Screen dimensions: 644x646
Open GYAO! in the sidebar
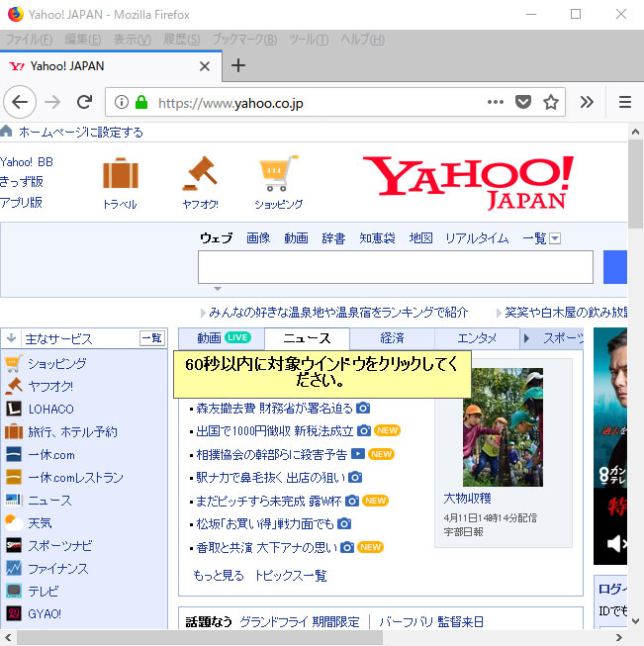pyautogui.click(x=45, y=614)
